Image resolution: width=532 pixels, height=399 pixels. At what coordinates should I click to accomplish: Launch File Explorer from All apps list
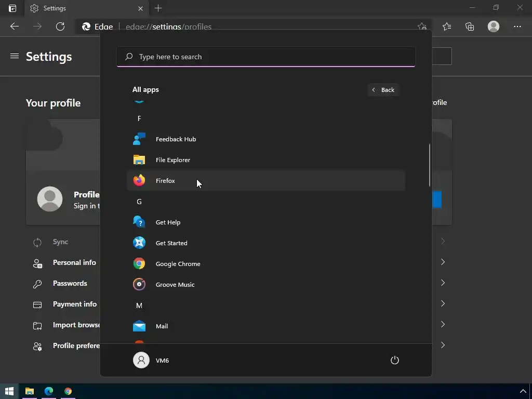[x=266, y=160]
